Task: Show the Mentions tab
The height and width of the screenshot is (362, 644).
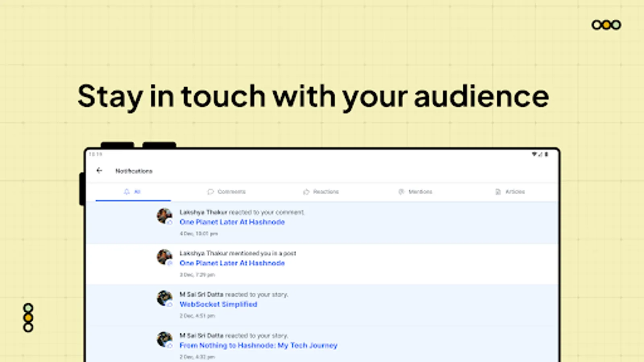Action: pos(415,192)
